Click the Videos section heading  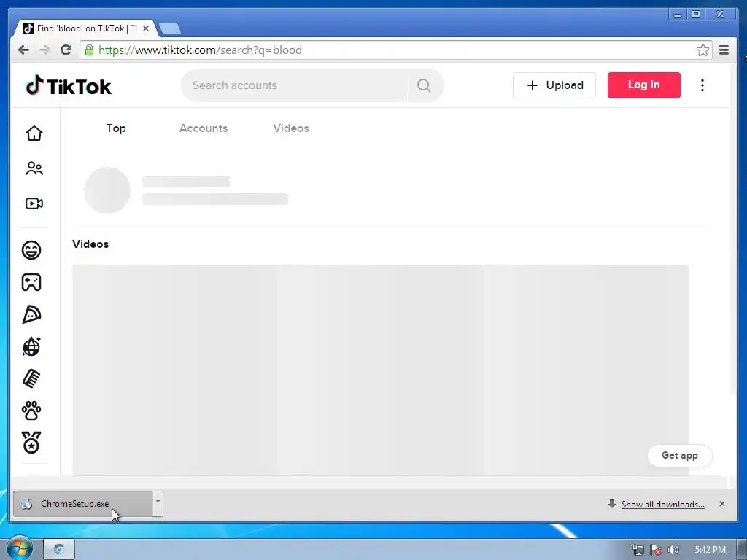[x=90, y=244]
